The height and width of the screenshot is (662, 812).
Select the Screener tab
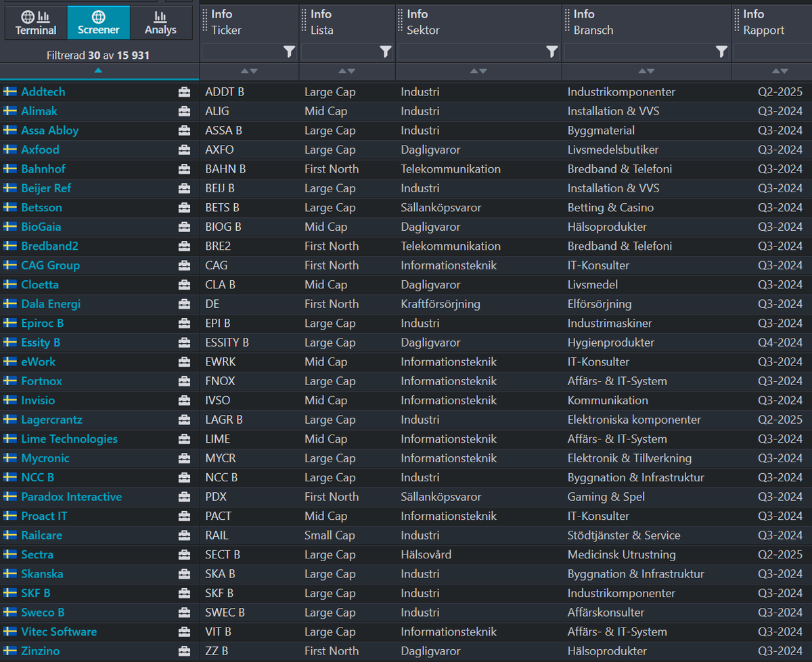pyautogui.click(x=99, y=22)
